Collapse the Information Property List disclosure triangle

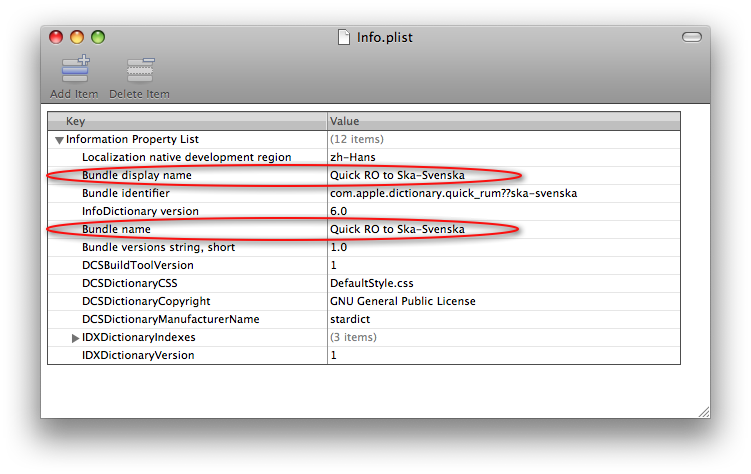click(60, 140)
